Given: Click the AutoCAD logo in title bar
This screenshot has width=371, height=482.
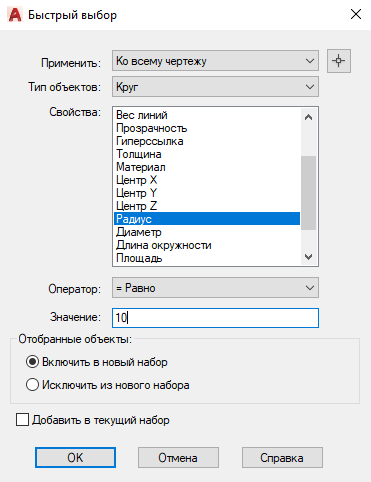Looking at the screenshot, I should [15, 15].
